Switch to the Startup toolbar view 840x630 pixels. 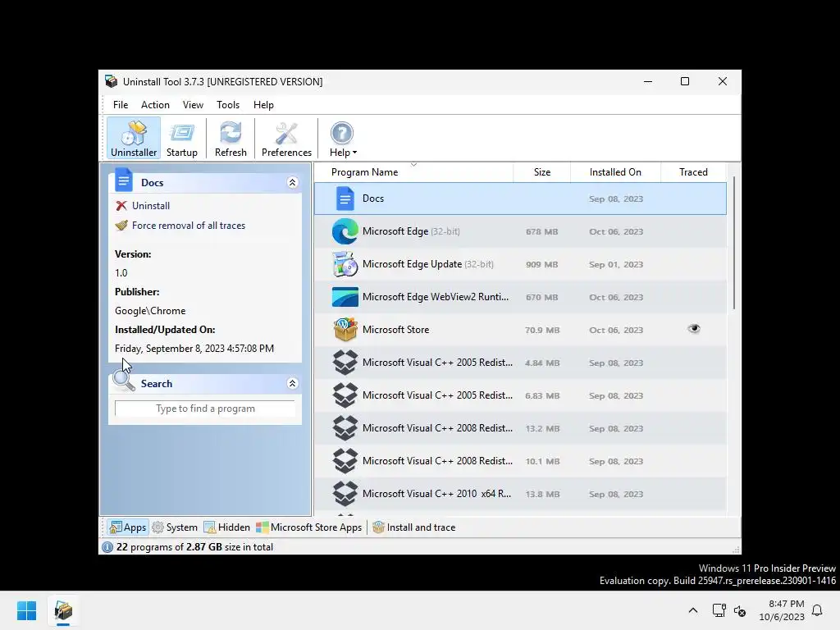point(181,139)
